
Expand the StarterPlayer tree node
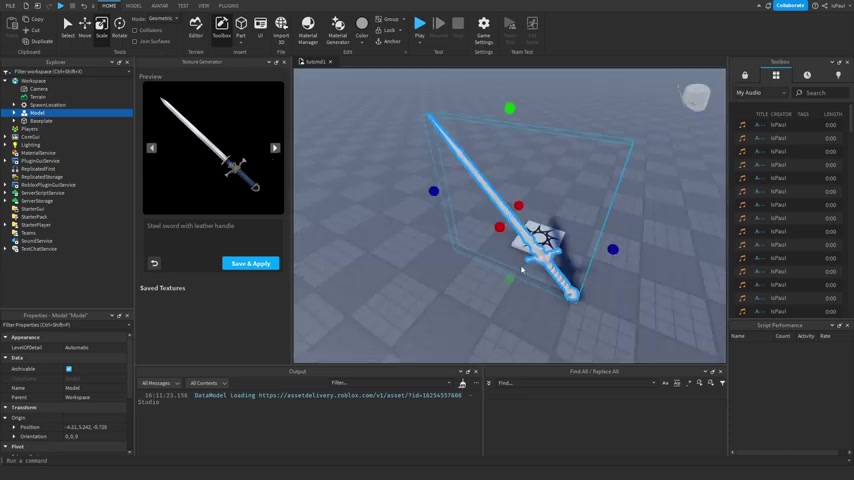(x=5, y=224)
